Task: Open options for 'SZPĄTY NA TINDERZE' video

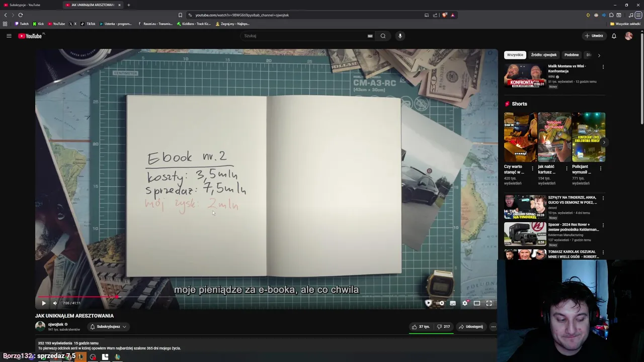Action: pyautogui.click(x=603, y=198)
